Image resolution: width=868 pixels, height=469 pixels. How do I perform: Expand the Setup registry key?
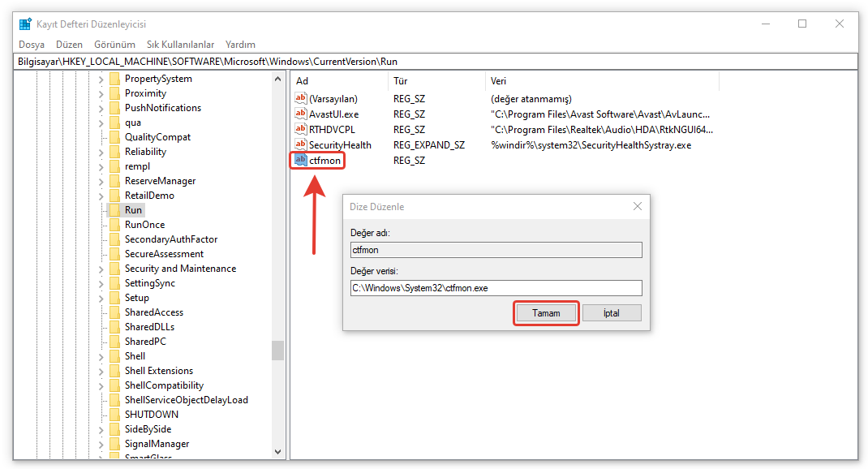click(x=101, y=298)
